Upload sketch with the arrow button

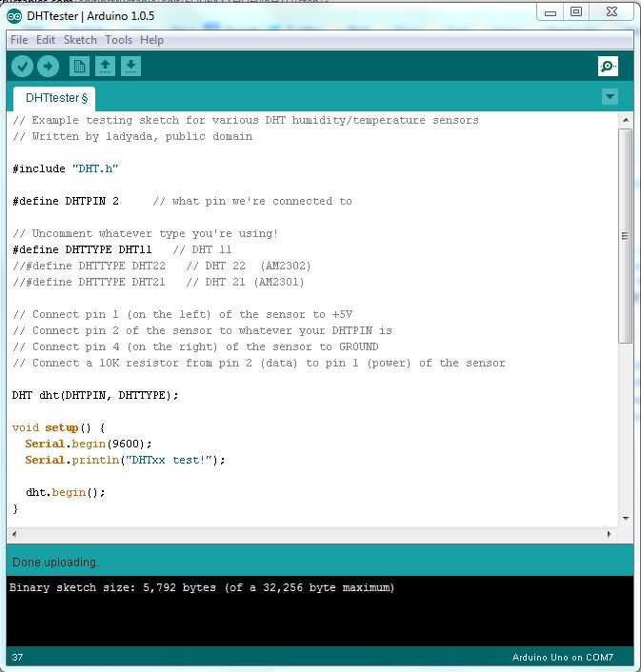[x=48, y=67]
